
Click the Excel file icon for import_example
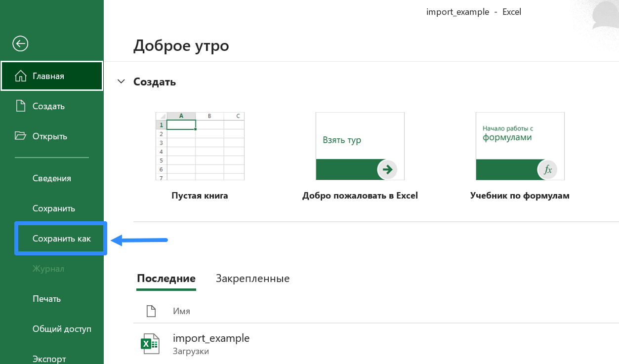pyautogui.click(x=150, y=344)
